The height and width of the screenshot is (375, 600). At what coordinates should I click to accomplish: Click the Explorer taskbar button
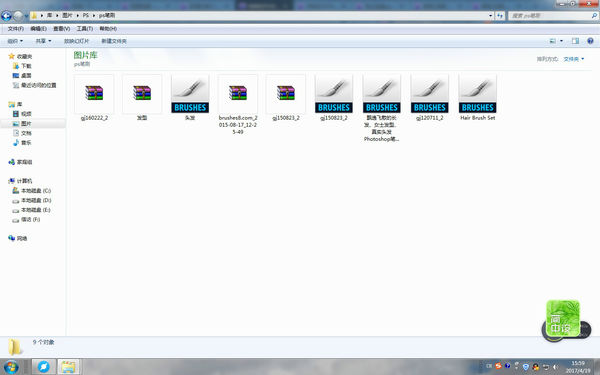68,367
